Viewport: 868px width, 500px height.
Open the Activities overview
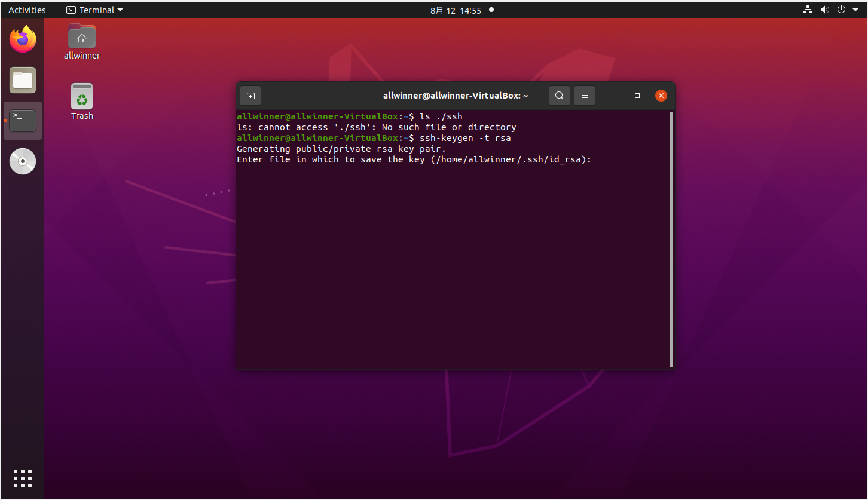pos(27,10)
